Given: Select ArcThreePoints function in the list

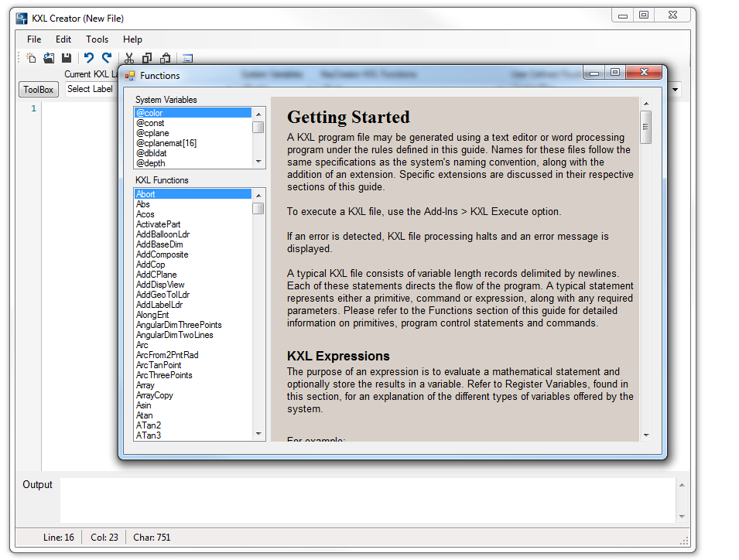Looking at the screenshot, I should point(164,375).
